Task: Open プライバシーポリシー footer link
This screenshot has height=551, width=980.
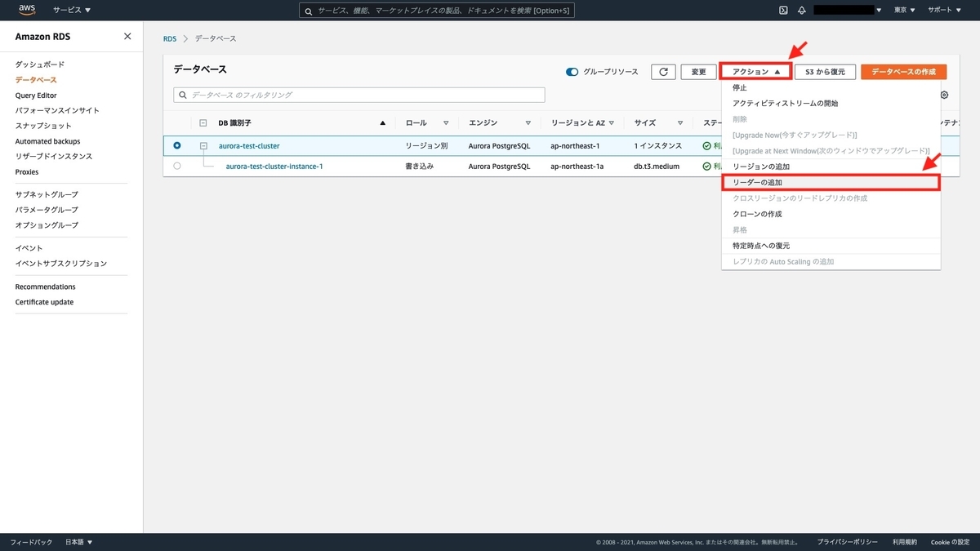Action: point(848,542)
